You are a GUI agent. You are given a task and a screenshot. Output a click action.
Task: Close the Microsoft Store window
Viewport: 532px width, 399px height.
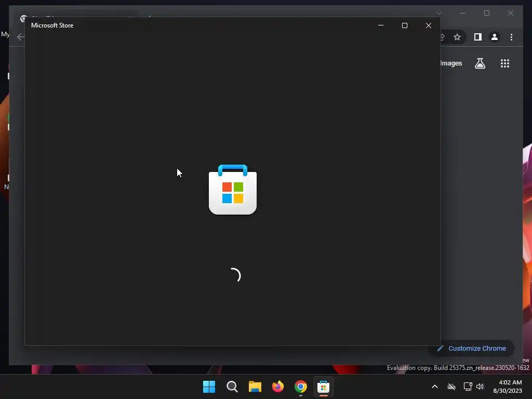429,25
